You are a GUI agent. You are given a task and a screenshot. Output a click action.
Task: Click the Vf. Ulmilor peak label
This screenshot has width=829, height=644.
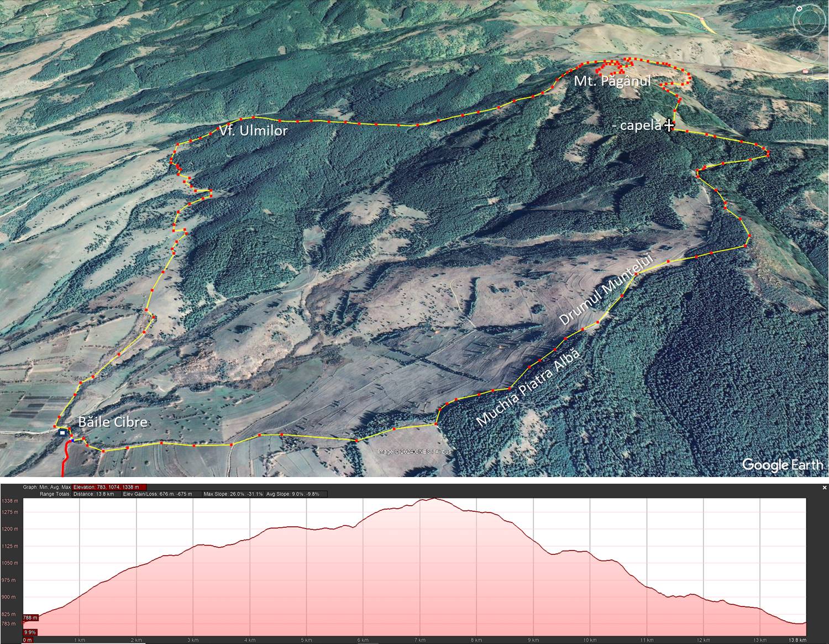[249, 130]
